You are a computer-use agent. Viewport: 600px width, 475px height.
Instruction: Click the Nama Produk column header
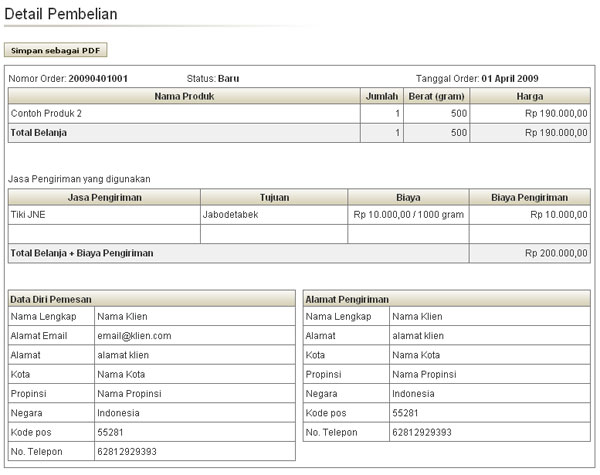(x=185, y=97)
